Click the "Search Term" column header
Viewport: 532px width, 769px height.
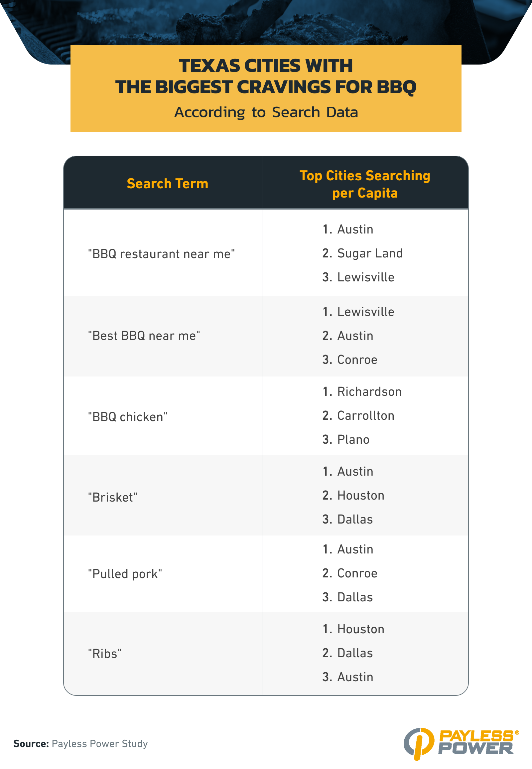coord(167,184)
